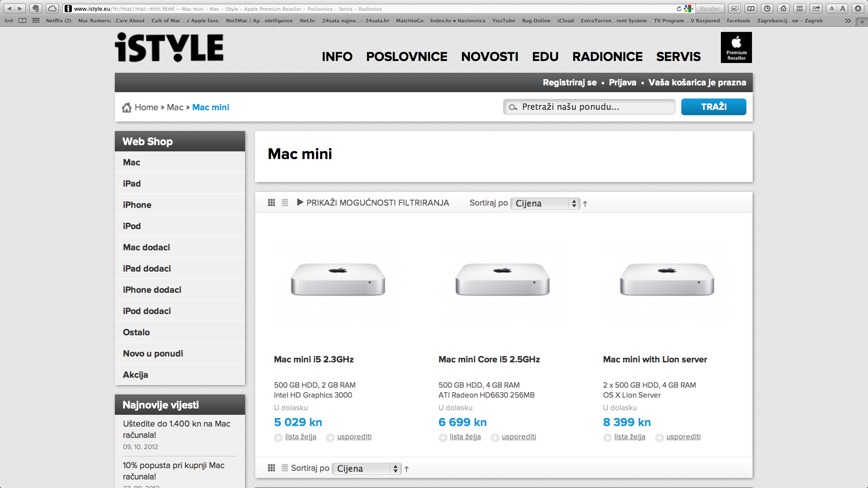Open the bottom Sortiraj po Cijena dropdown
The height and width of the screenshot is (488, 868).
pos(366,469)
